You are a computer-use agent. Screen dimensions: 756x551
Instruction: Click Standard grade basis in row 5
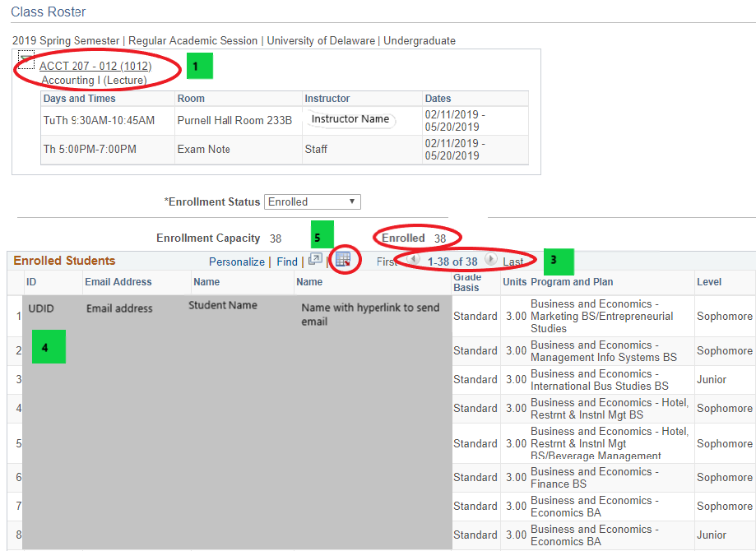tap(475, 443)
